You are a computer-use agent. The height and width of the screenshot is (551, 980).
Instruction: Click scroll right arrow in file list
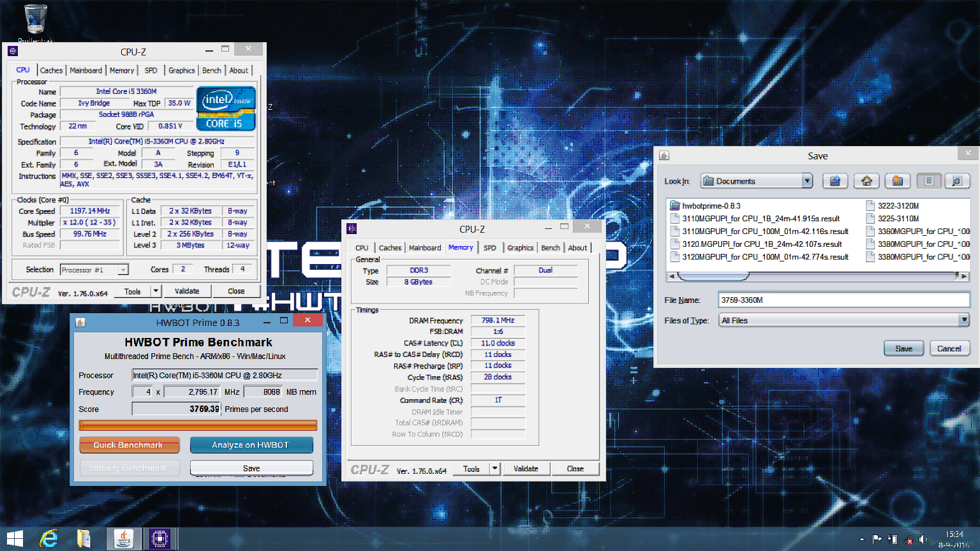click(x=964, y=276)
